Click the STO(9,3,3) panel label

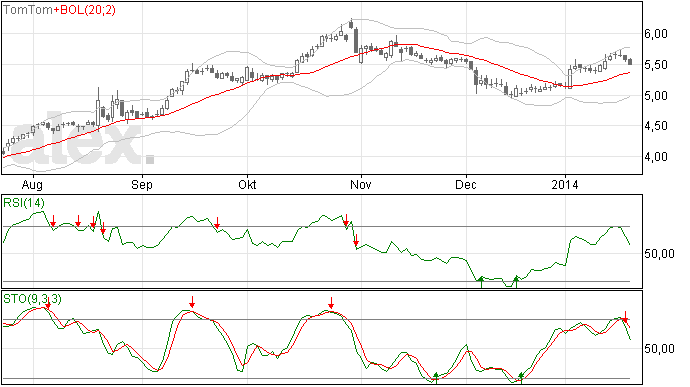[32, 299]
